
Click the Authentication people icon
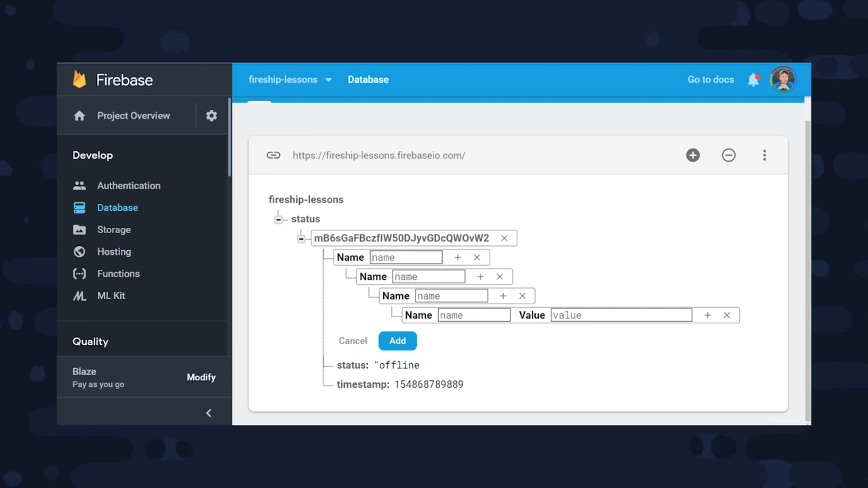(80, 186)
